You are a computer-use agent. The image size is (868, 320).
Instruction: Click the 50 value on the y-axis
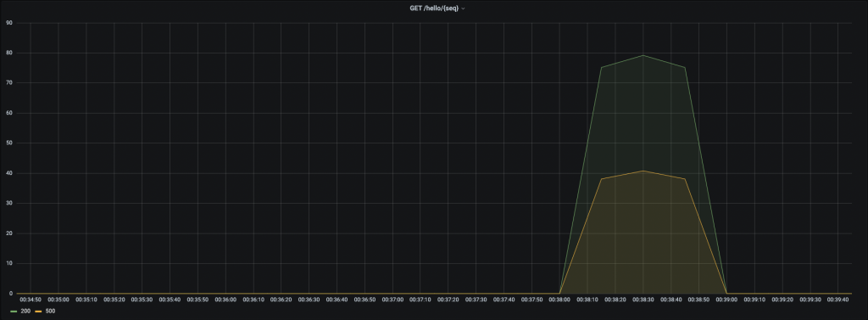(8, 143)
